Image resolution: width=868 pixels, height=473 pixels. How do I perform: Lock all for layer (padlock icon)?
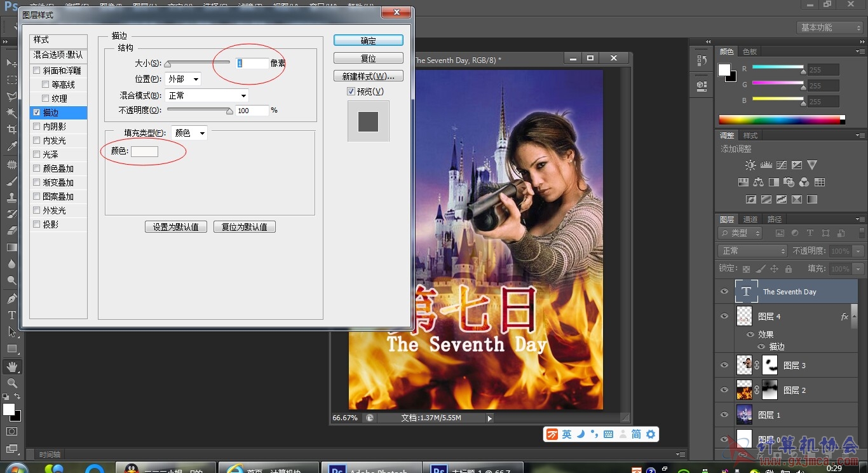point(789,269)
